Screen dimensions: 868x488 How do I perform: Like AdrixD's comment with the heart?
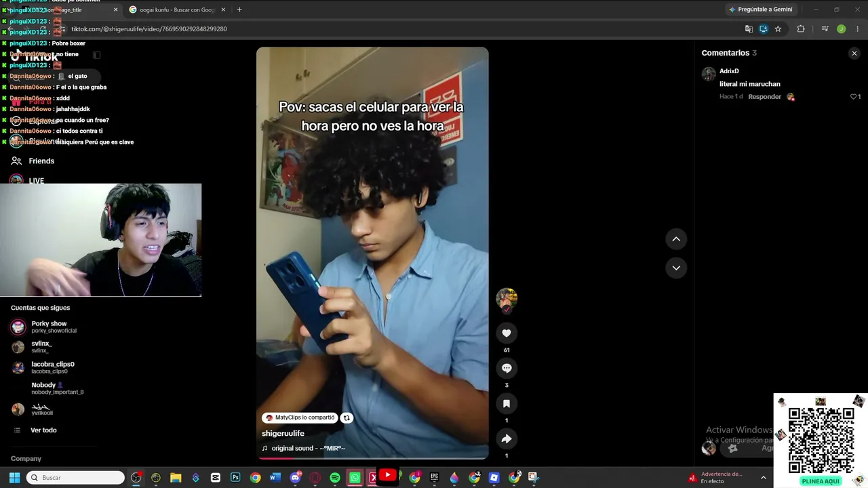(x=854, y=97)
